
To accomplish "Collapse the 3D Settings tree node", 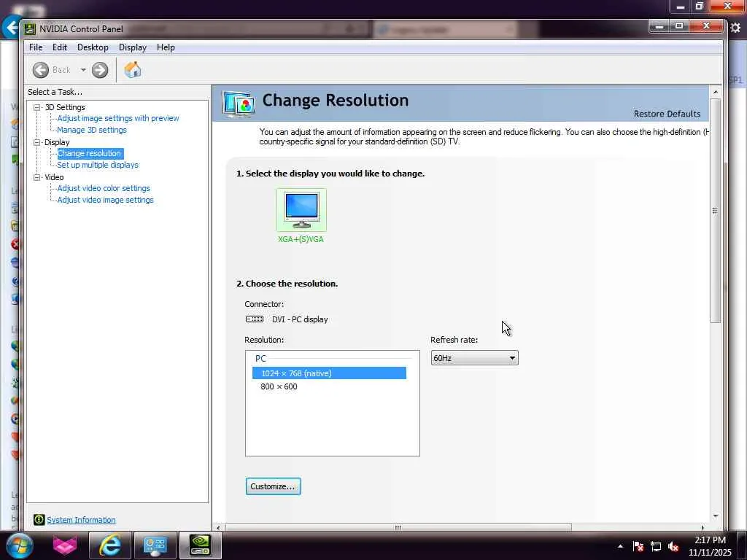I will [x=36, y=108].
